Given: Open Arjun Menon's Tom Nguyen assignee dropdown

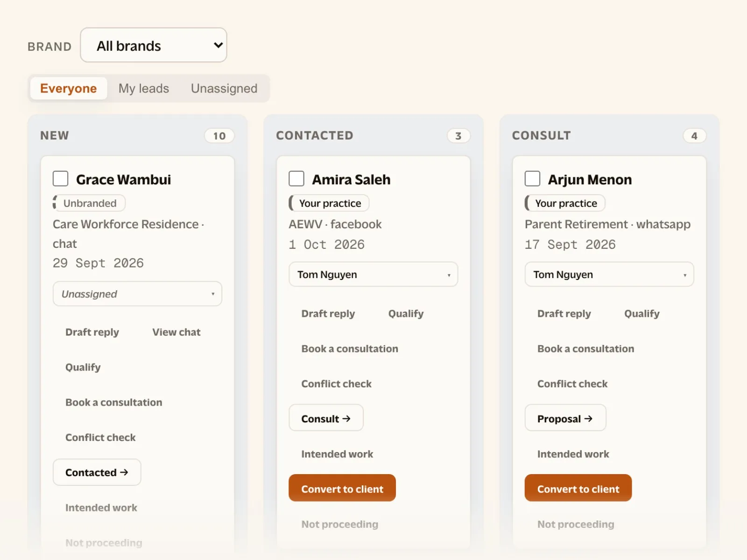Looking at the screenshot, I should point(609,274).
